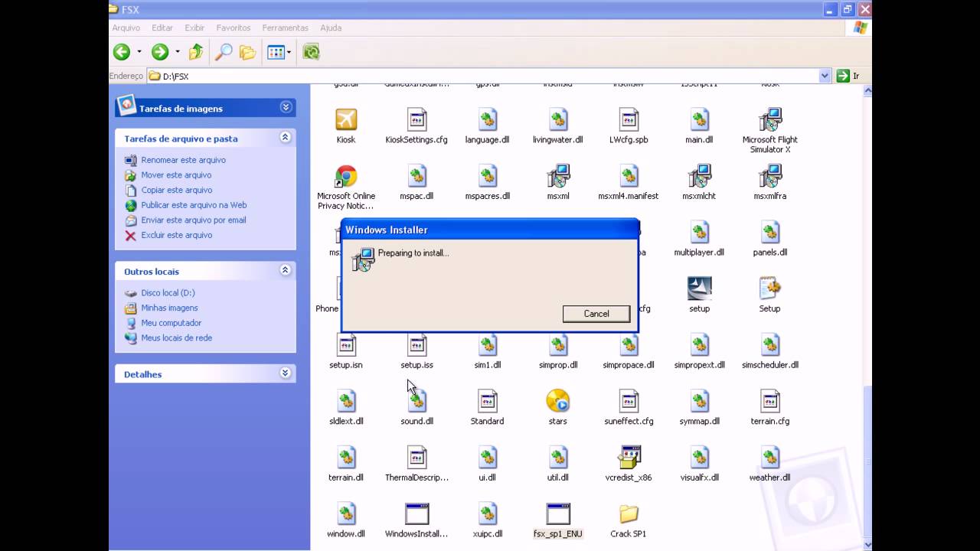Image resolution: width=980 pixels, height=551 pixels.
Task: Click Publicar este arquivo na Web
Action: click(194, 205)
